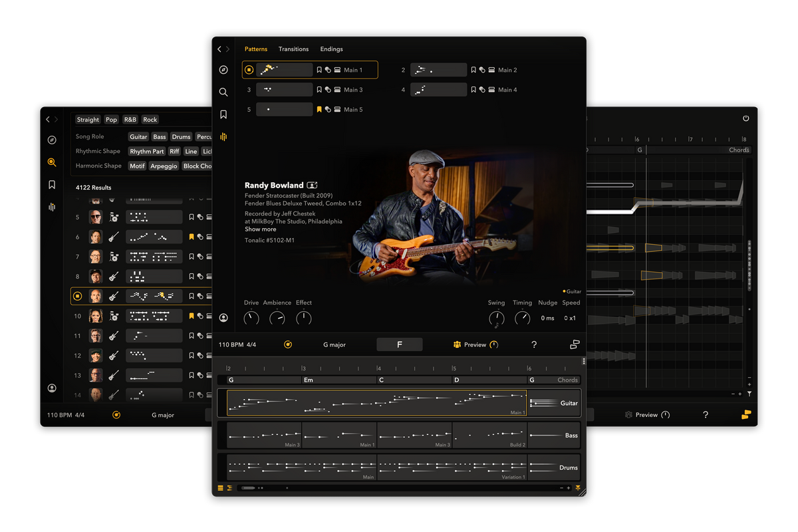Zoom in arranger with the plus button
798x532 pixels.
coord(569,488)
